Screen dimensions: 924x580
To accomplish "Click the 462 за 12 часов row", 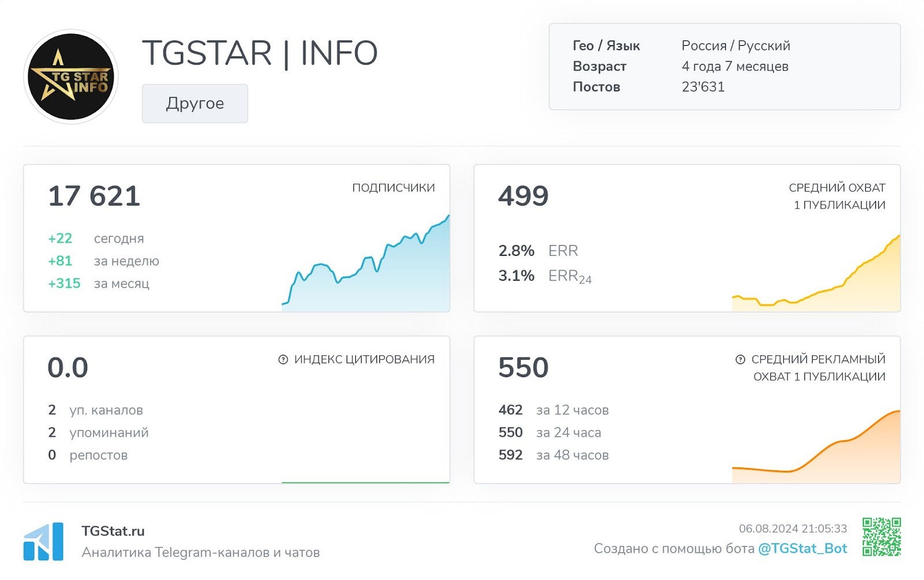I will click(x=554, y=410).
